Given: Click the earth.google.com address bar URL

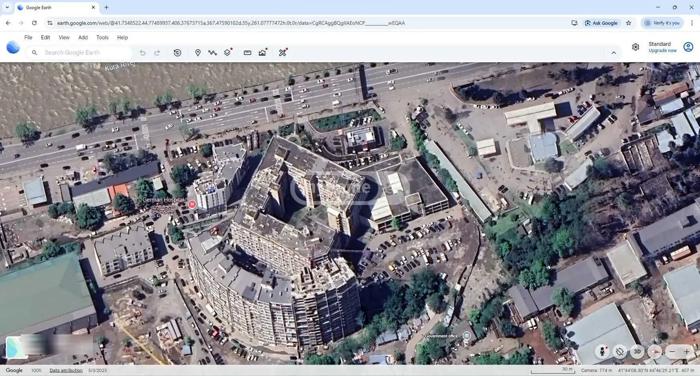Looking at the screenshot, I should [x=231, y=23].
